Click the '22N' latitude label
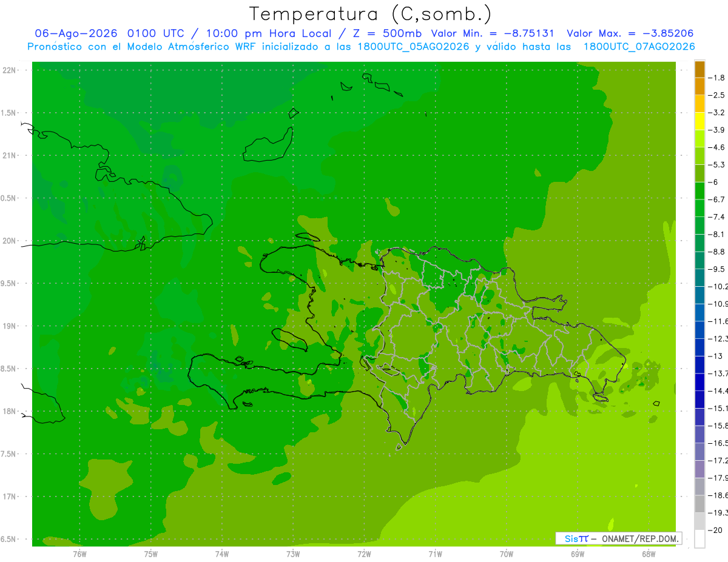Viewport: 728px width, 562px height. tap(10, 70)
